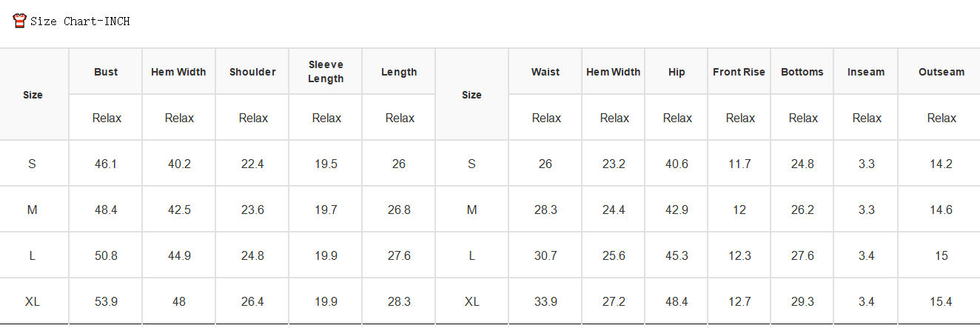Select length value 26.8 for size M

[399, 210]
